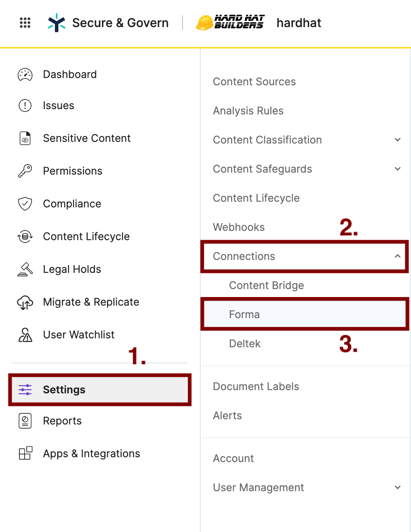Click the Secure & Govern logo icon

pos(57,23)
